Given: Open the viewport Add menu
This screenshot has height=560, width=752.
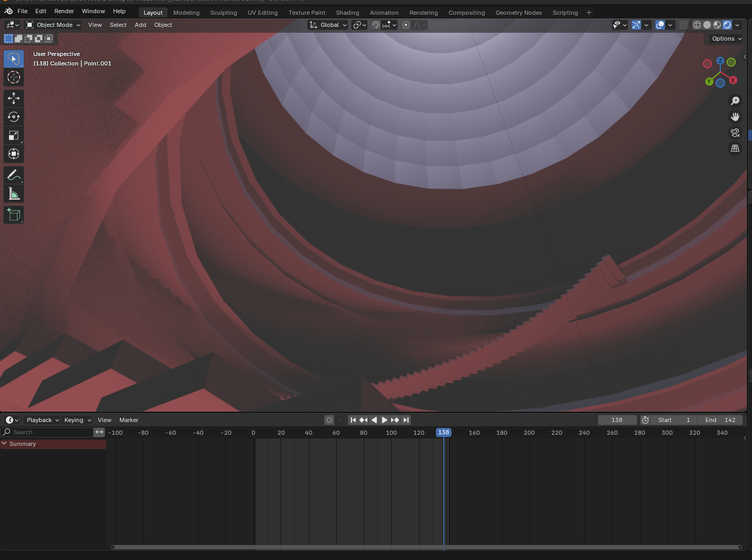Looking at the screenshot, I should coord(141,25).
